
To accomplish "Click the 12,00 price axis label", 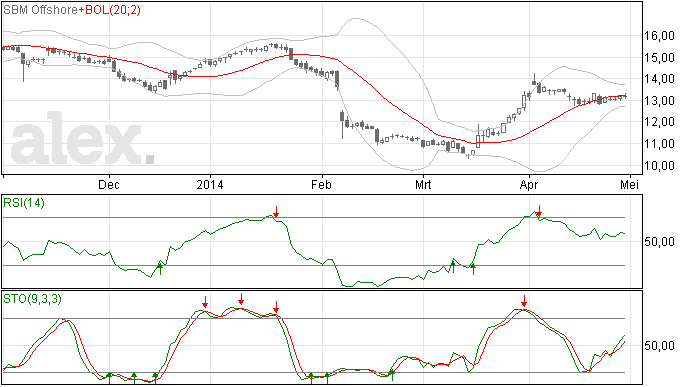I will pos(659,122).
